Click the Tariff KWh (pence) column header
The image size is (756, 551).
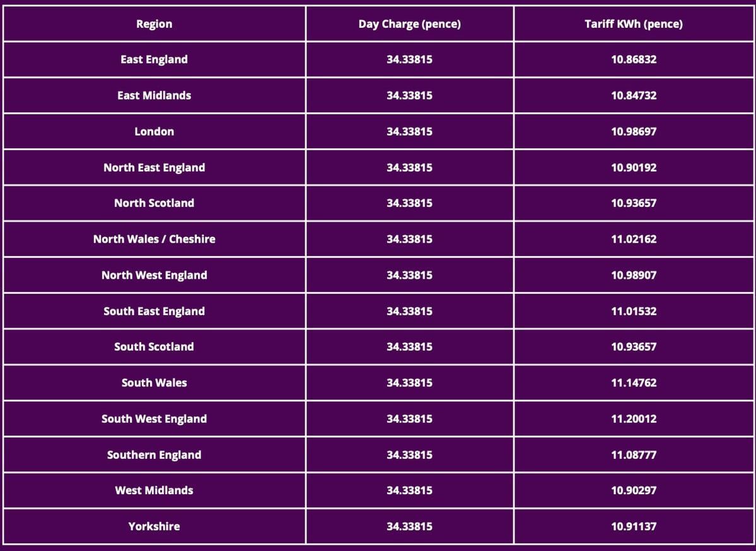pos(633,24)
